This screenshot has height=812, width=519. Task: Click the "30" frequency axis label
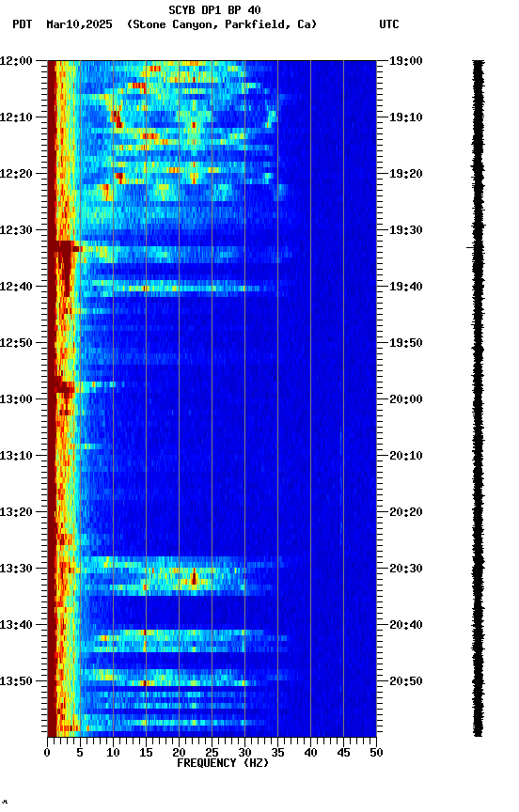244,753
